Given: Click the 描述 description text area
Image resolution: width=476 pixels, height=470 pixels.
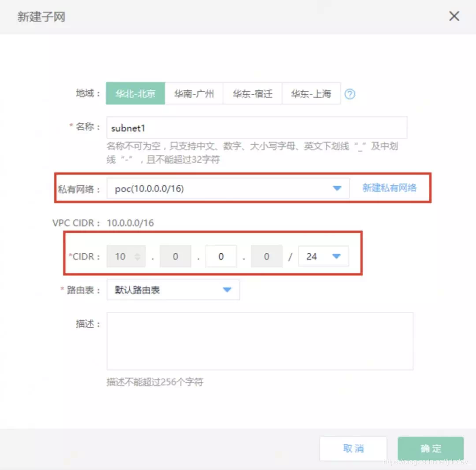Looking at the screenshot, I should tap(260, 341).
